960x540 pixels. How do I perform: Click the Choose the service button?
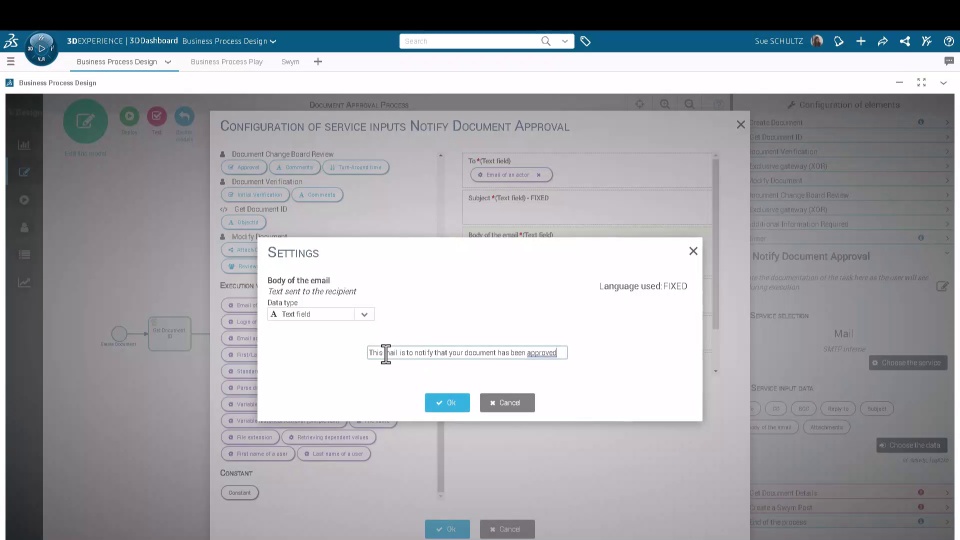[907, 363]
